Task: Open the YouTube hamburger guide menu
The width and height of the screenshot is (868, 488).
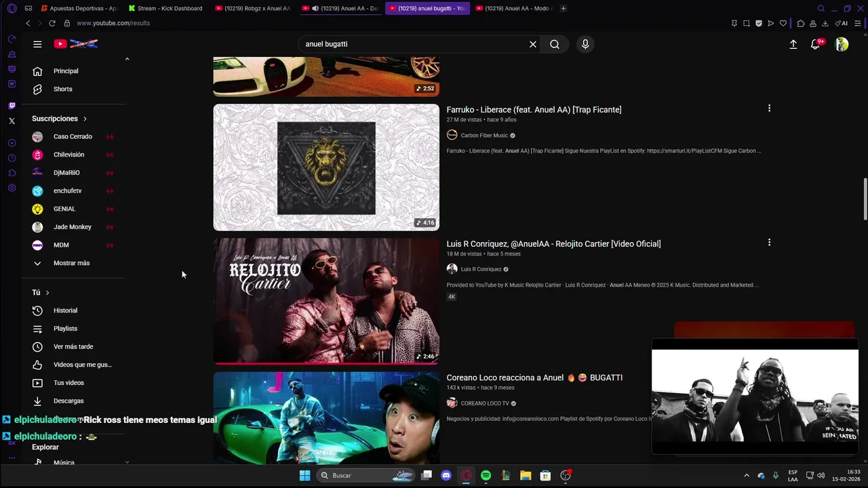Action: click(x=37, y=44)
